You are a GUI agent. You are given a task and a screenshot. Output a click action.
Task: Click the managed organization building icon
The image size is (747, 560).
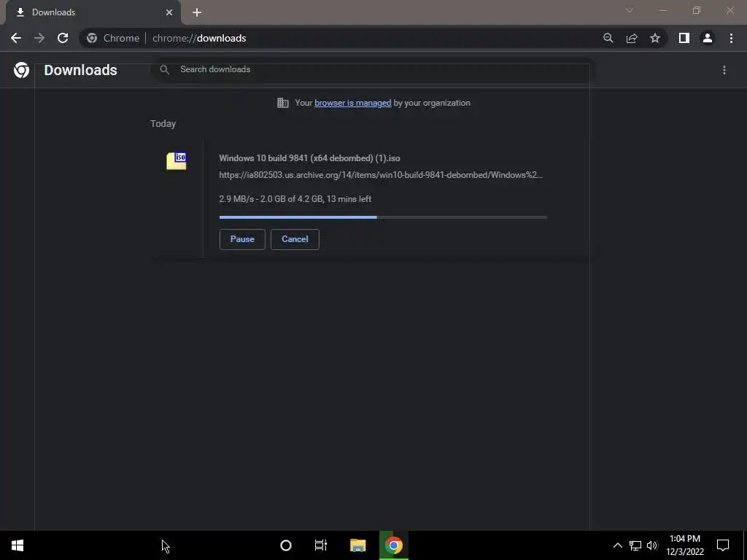[283, 103]
